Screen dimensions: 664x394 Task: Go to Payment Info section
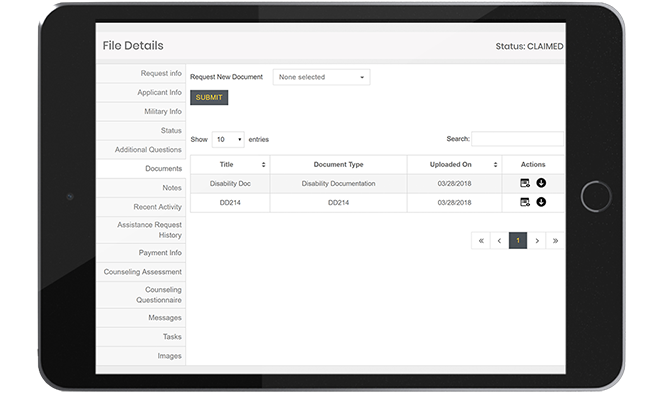141,252
